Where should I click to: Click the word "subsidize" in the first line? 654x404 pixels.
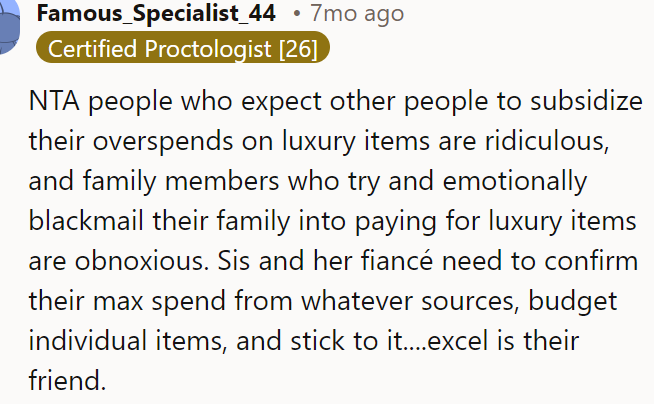[586, 102]
